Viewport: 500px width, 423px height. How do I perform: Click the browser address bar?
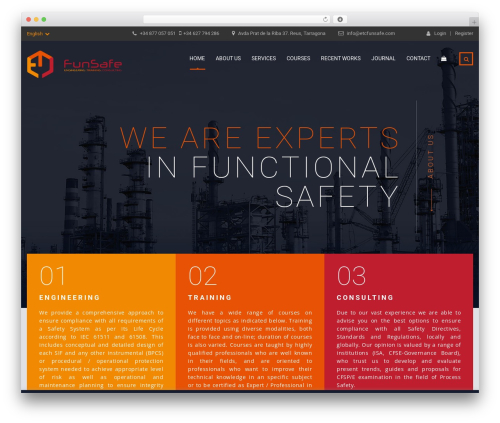(236, 19)
